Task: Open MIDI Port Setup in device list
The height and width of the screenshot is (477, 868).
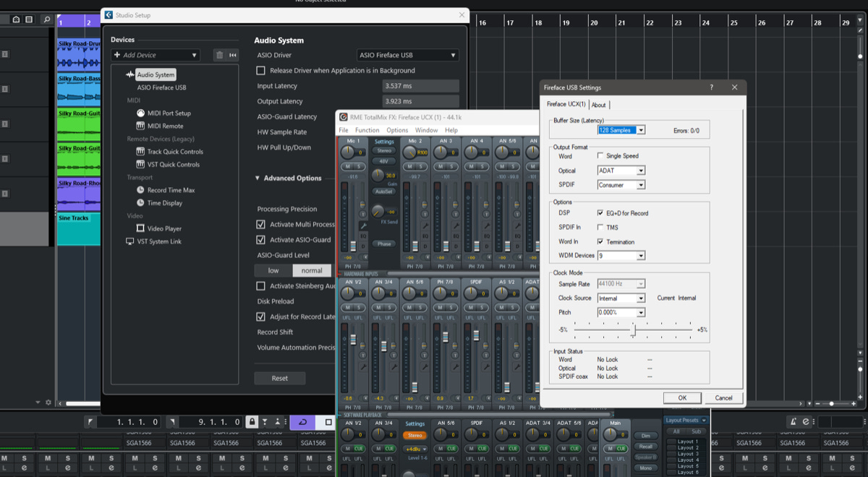Action: tap(169, 113)
